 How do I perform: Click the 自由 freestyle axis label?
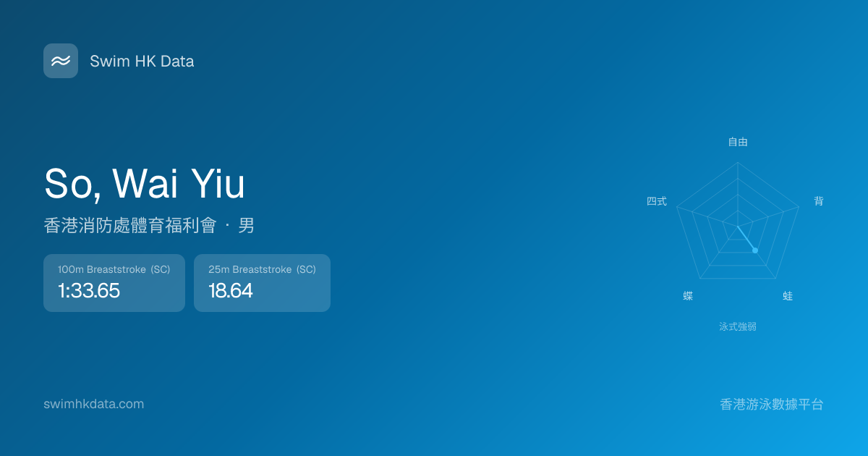738,142
